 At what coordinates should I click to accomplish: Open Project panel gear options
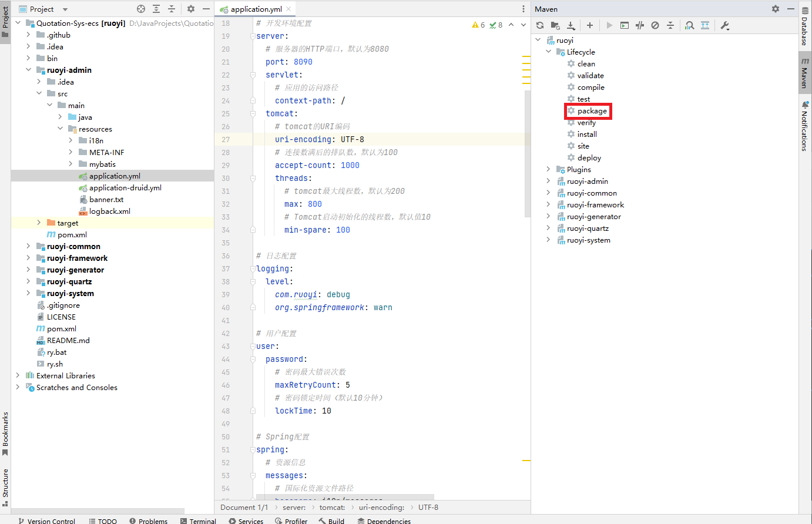click(x=191, y=9)
